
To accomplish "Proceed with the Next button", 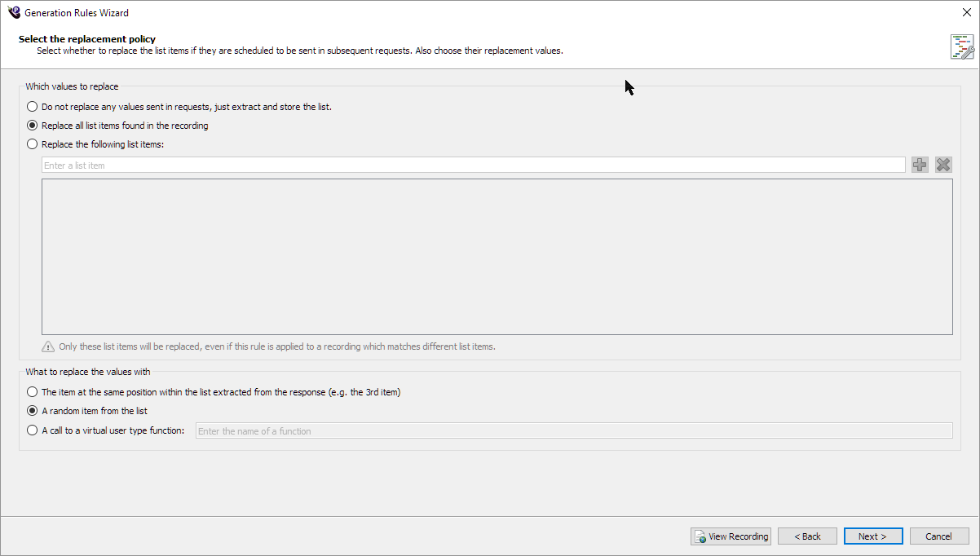I will [872, 536].
